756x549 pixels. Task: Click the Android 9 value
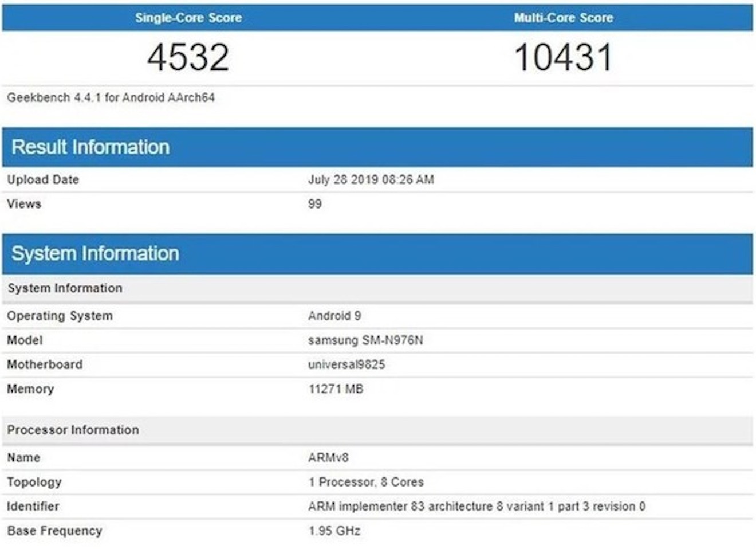(334, 316)
